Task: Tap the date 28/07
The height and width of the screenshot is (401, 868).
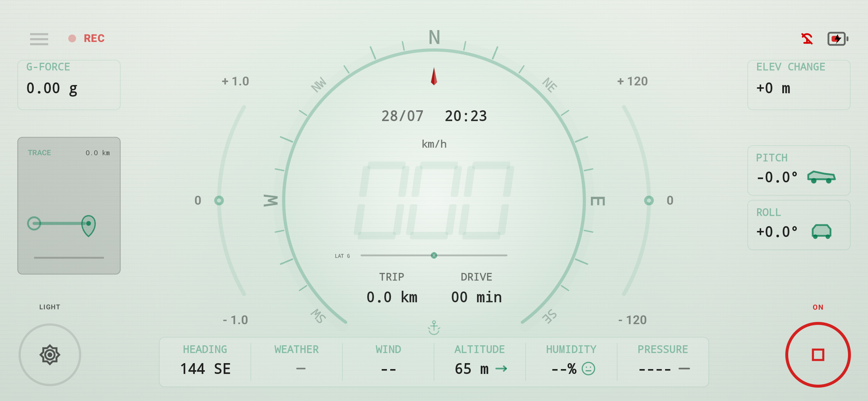Action: pyautogui.click(x=402, y=116)
